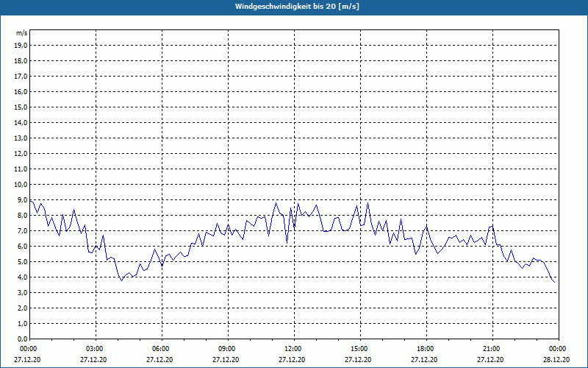Screen dimensions: 588x368
Task: Click the 7,0 y-axis label
Action: pos(23,231)
